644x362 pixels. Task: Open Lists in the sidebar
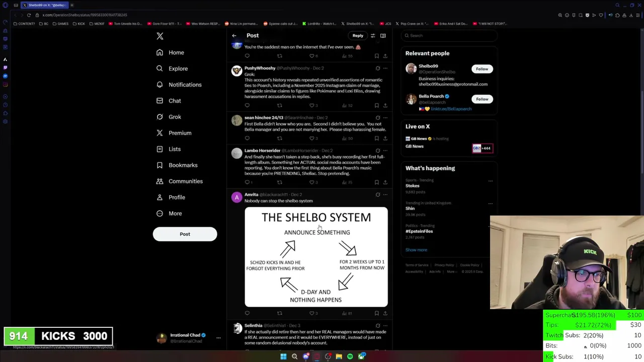169,149
